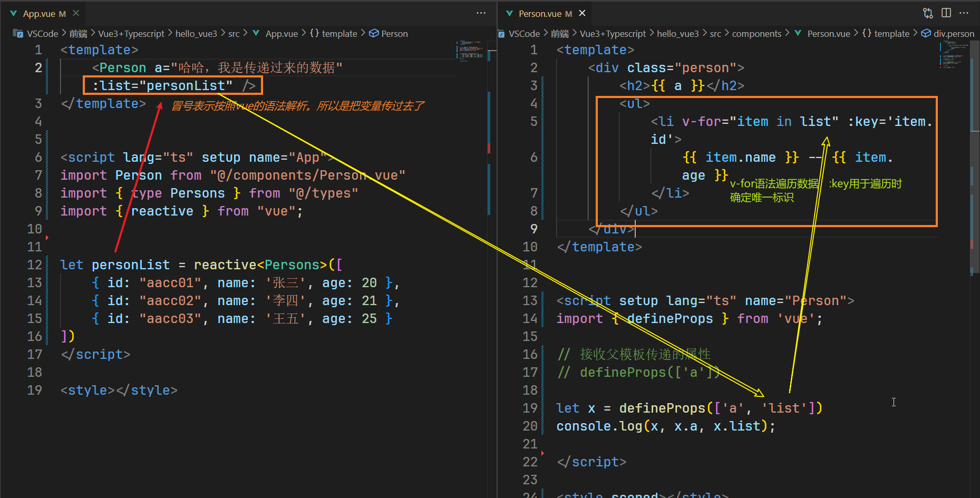
Task: Open More Actions menu in left editor group
Action: click(x=481, y=13)
